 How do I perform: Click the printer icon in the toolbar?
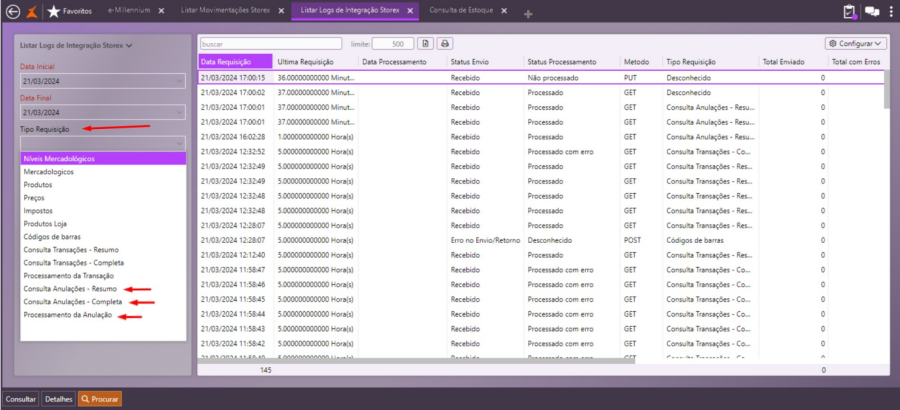[x=445, y=44]
